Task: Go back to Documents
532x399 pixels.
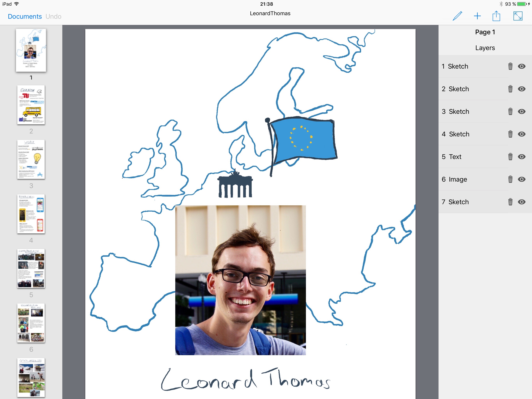Action: [25, 16]
